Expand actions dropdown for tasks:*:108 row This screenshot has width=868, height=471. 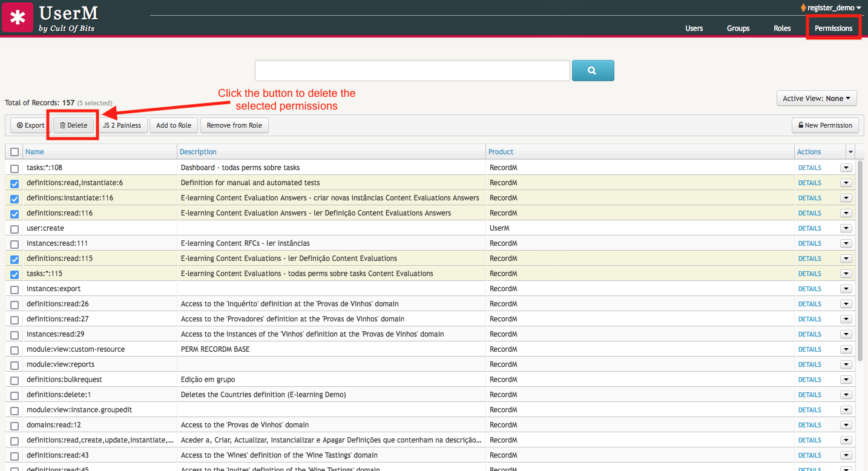point(846,168)
